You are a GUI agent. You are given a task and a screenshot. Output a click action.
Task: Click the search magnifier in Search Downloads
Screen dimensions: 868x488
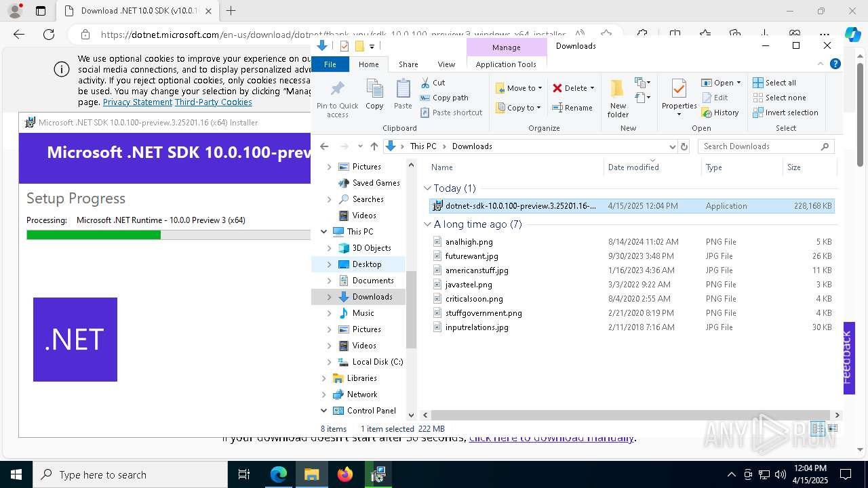[825, 146]
